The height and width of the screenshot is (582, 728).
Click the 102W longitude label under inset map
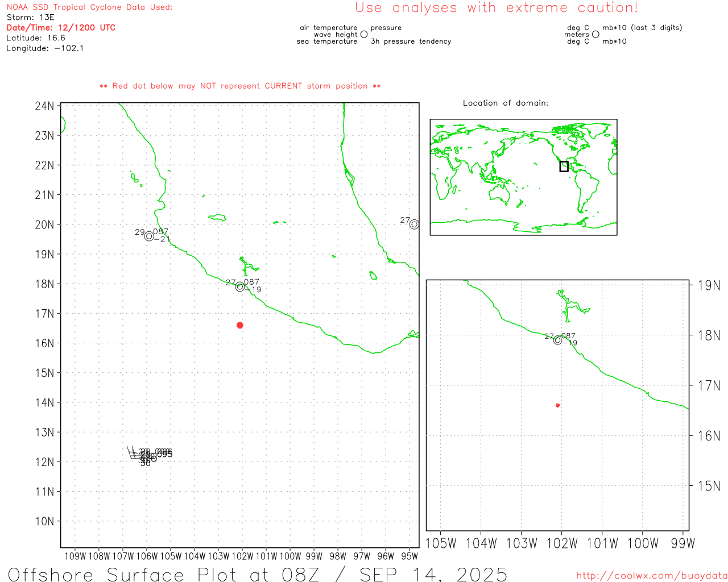(x=562, y=543)
